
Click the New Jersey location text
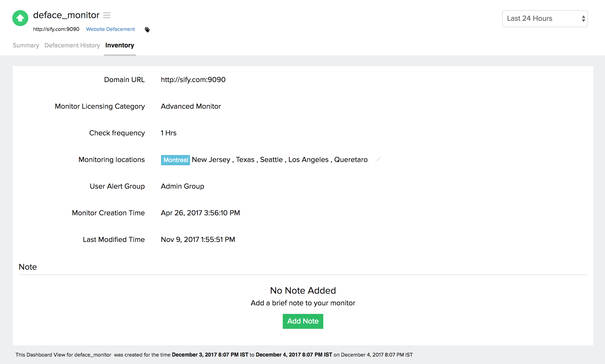point(211,160)
